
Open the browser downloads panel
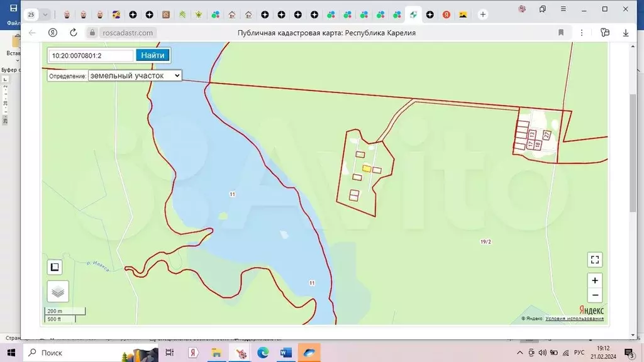coord(626,33)
